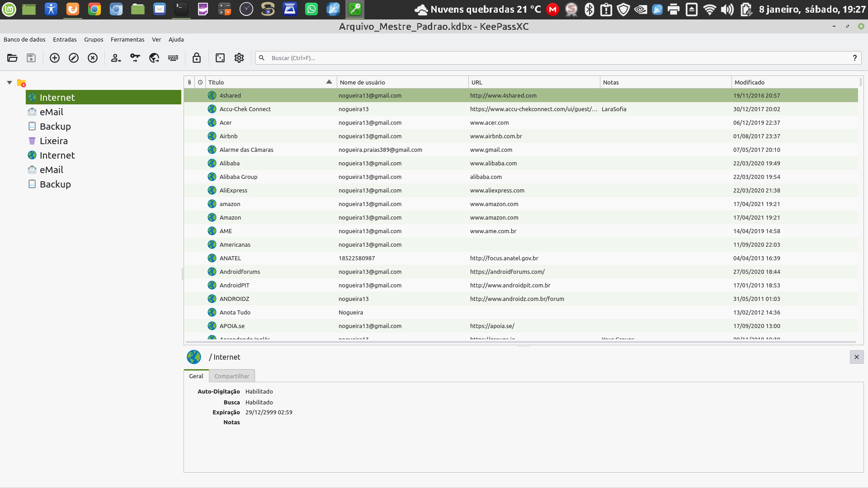
Task: Click Wi-Fi network tray icon
Action: pos(710,9)
